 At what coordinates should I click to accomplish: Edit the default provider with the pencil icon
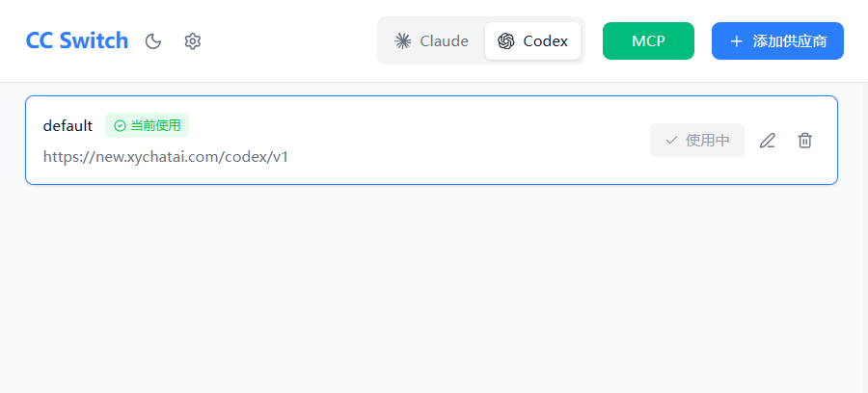coord(767,141)
